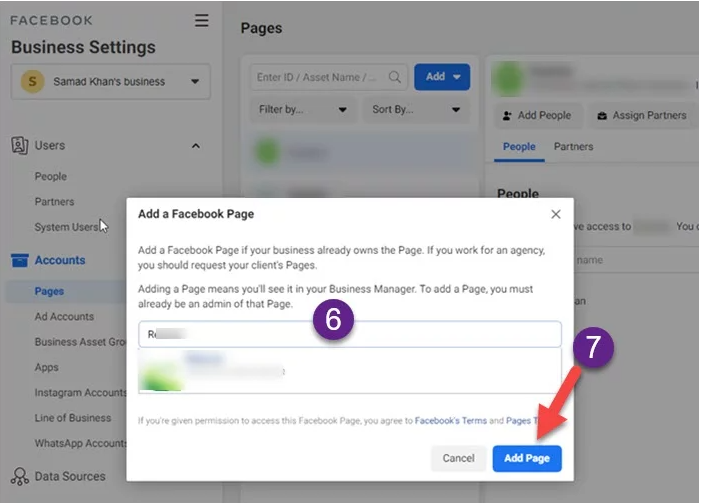Open the Filter by dropdown
Viewport: 701px width, 503px height.
[x=303, y=110]
